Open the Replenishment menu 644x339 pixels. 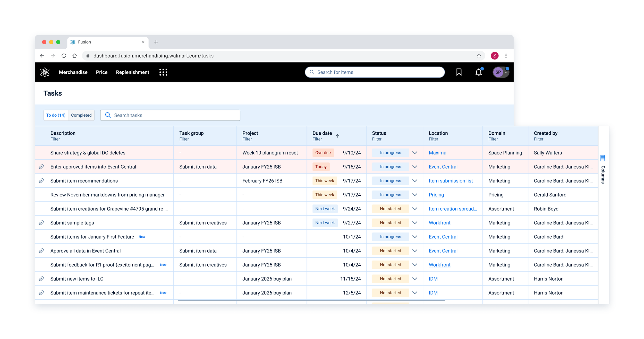tap(132, 72)
